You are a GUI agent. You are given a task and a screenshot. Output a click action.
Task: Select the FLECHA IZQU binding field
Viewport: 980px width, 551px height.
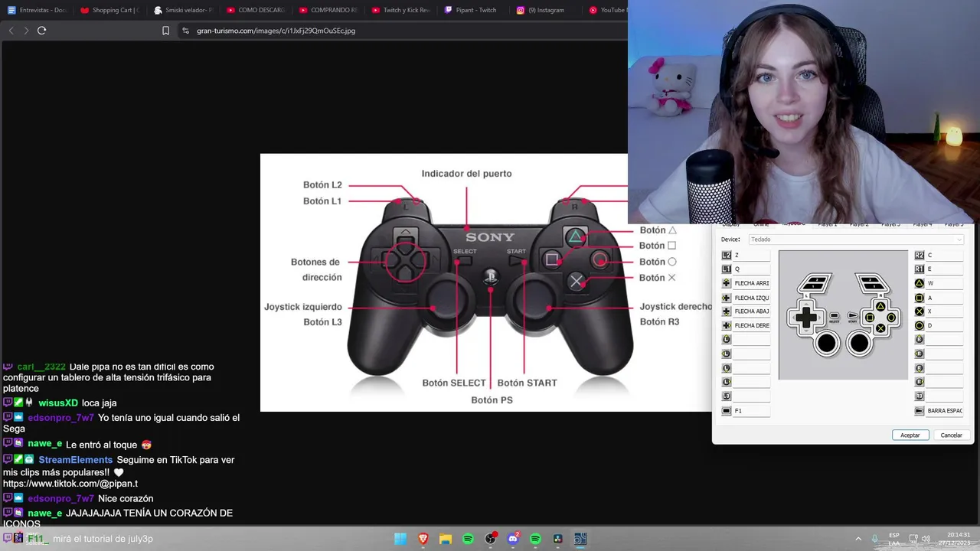point(752,298)
